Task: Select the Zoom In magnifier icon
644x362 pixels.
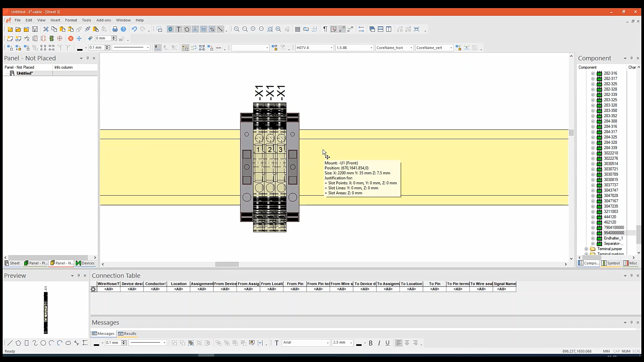Action: 236,29
